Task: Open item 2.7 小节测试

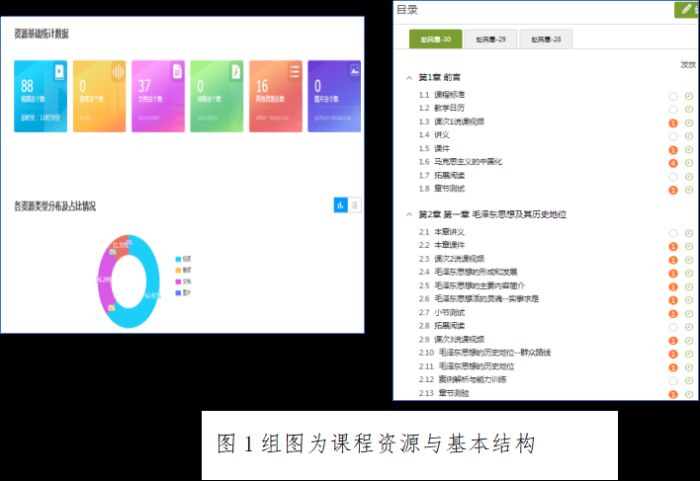Action: pos(454,313)
